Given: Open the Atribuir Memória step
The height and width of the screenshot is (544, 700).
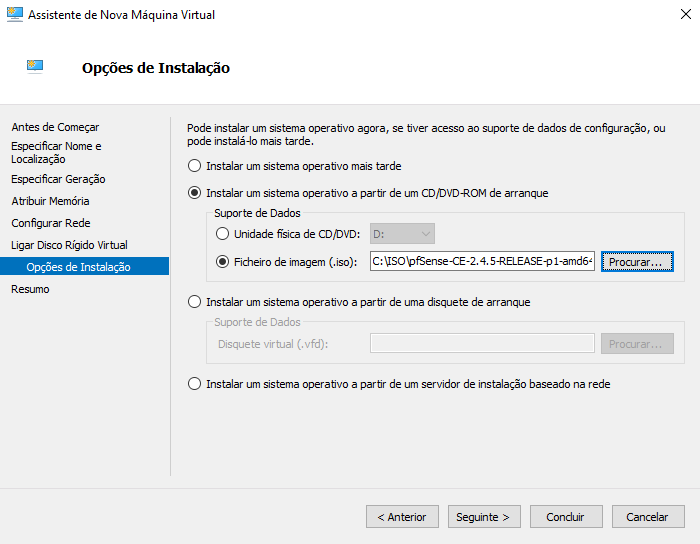Looking at the screenshot, I should coord(50,201).
